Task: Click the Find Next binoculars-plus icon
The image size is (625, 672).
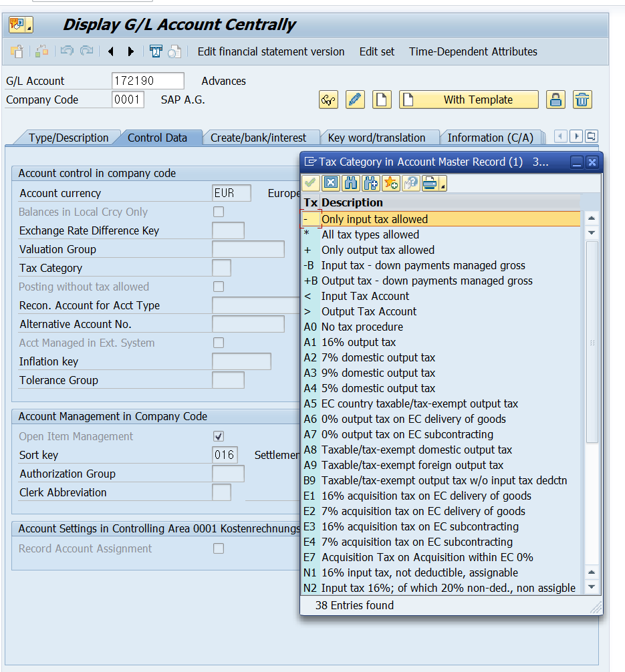Action: pyautogui.click(x=370, y=184)
